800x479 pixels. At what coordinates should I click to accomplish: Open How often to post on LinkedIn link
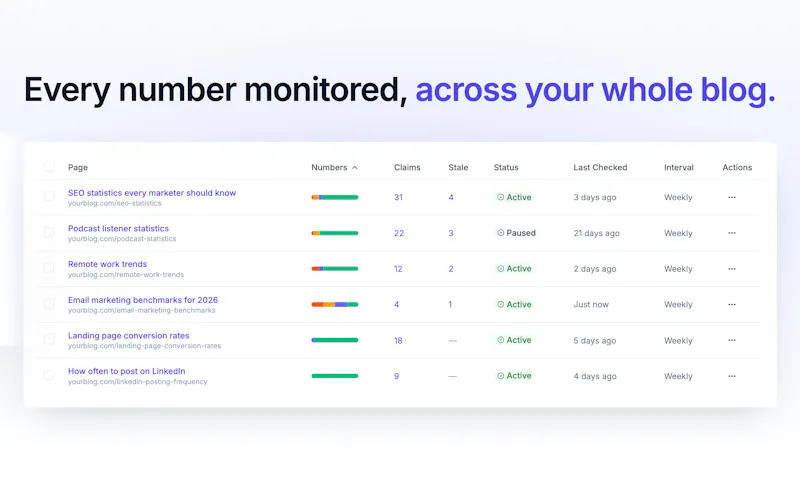[127, 371]
